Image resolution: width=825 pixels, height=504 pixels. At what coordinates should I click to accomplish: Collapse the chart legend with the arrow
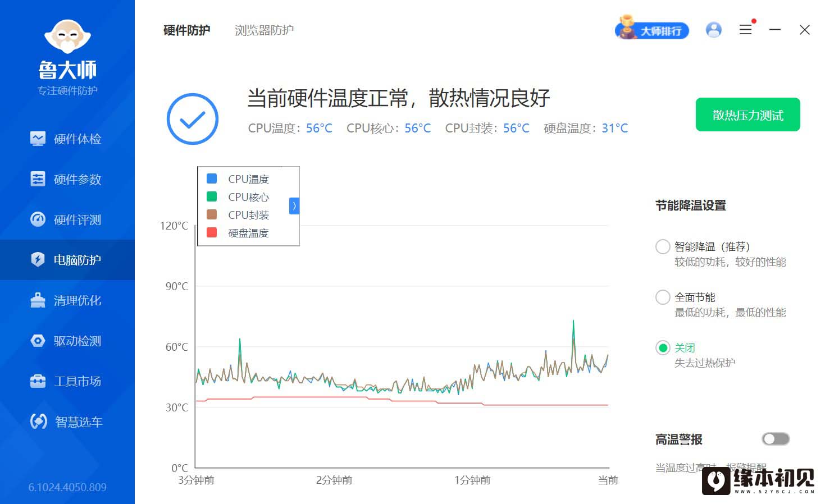(294, 206)
